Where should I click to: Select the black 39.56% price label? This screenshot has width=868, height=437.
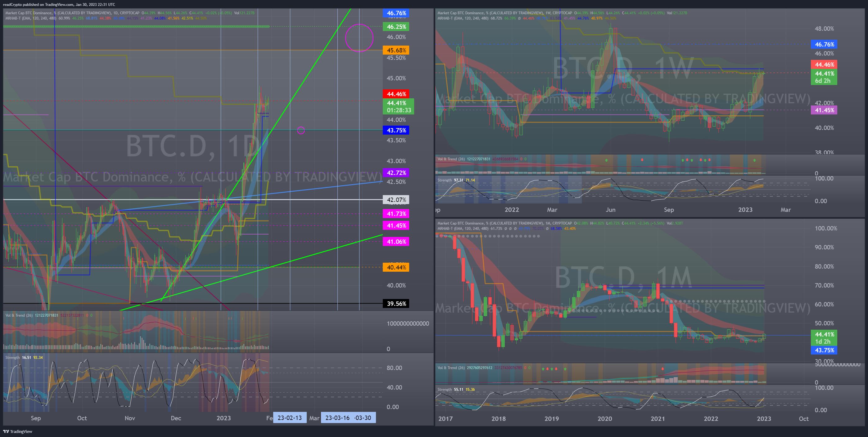pos(396,304)
